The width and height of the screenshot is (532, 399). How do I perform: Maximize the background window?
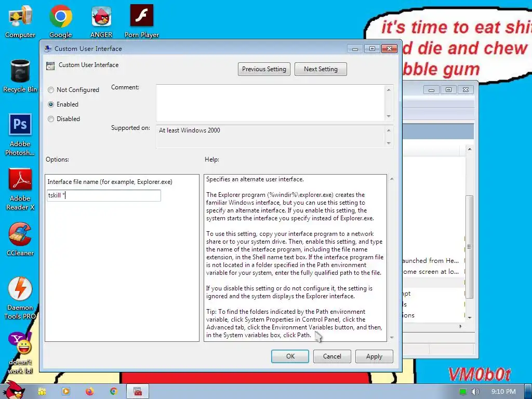coord(448,90)
